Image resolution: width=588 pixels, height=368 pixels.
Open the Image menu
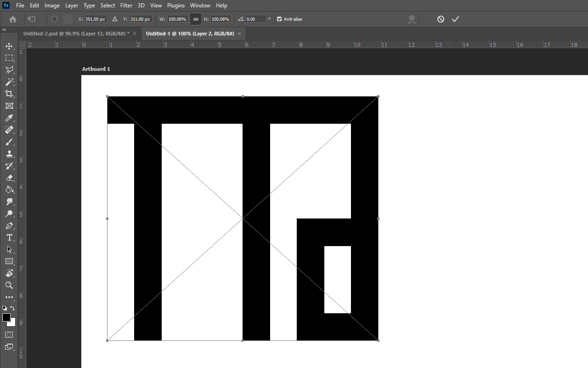point(52,6)
